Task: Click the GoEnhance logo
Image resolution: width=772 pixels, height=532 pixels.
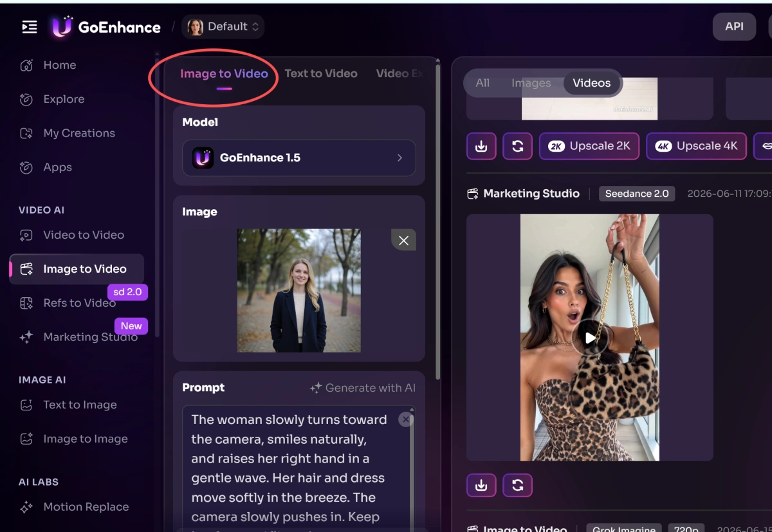Action: 107,27
